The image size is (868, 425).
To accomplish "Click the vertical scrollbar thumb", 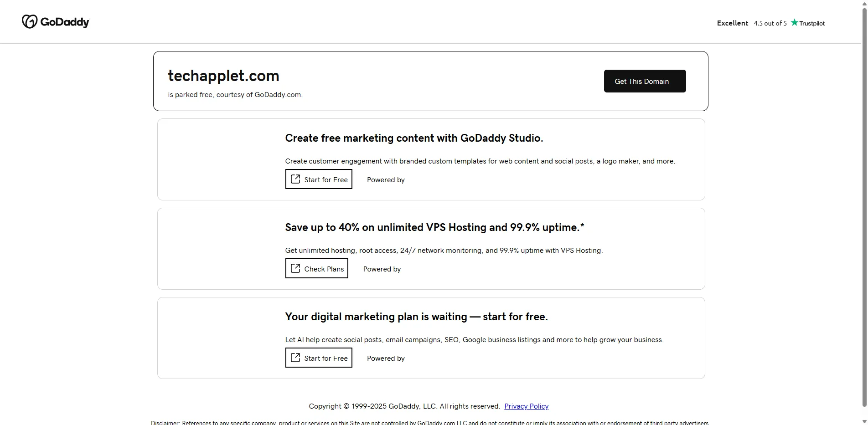I will tap(864, 205).
